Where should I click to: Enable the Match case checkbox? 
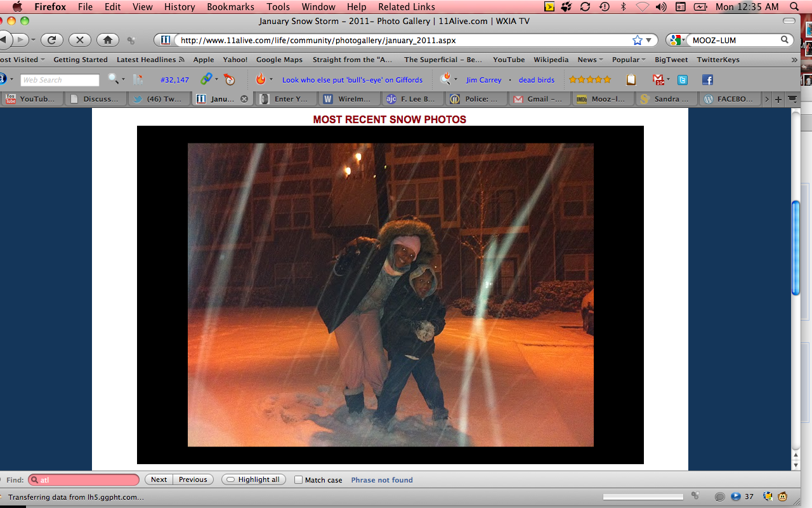(298, 480)
